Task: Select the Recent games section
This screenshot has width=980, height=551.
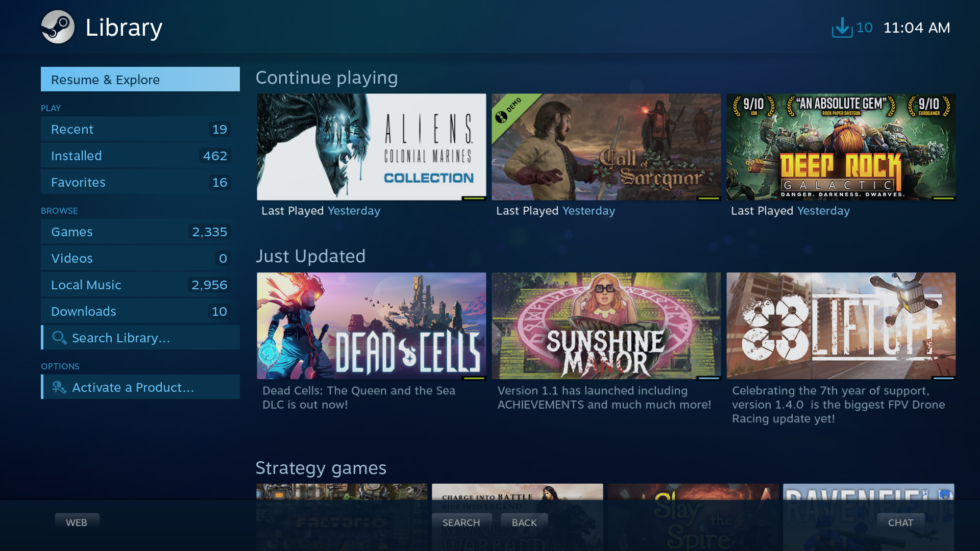Action: point(139,129)
